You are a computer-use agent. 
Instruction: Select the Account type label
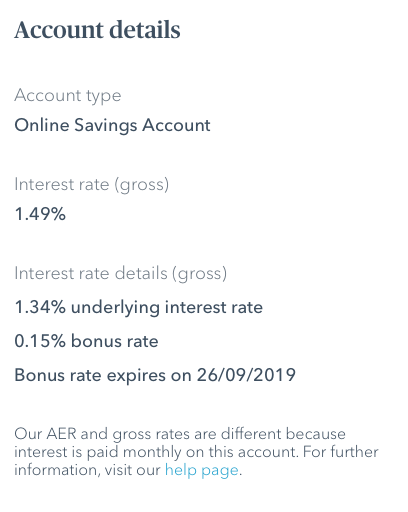(68, 96)
